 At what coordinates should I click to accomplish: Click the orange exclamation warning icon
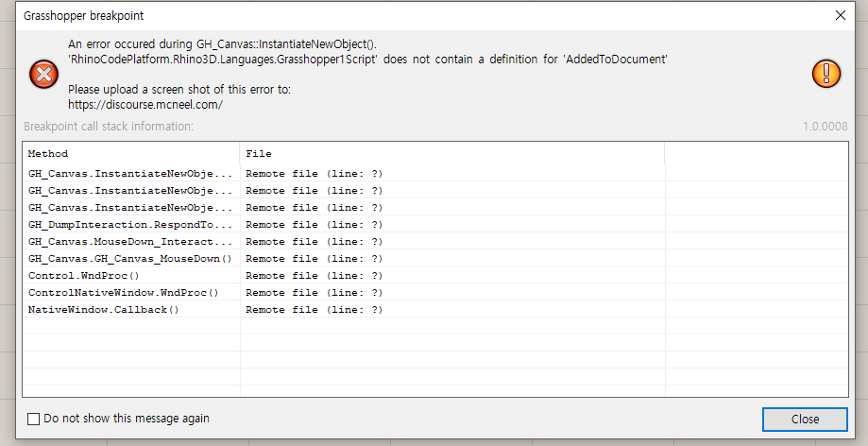point(826,74)
